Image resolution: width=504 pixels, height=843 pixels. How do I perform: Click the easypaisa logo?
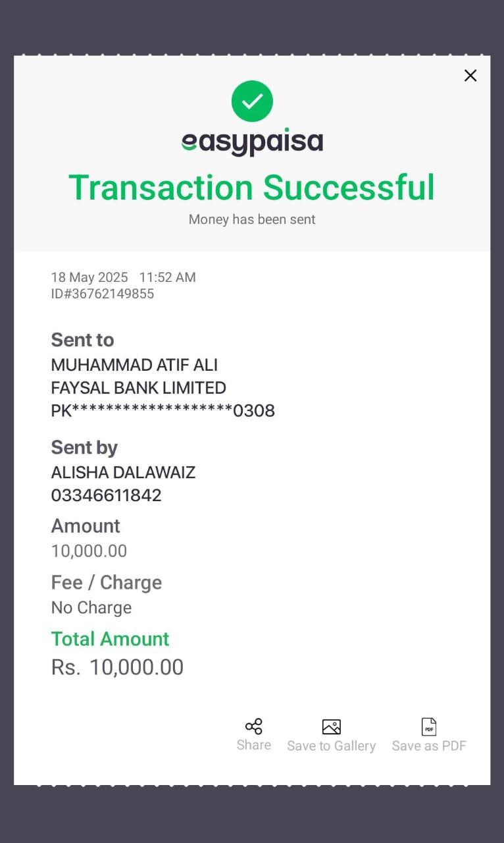(252, 142)
